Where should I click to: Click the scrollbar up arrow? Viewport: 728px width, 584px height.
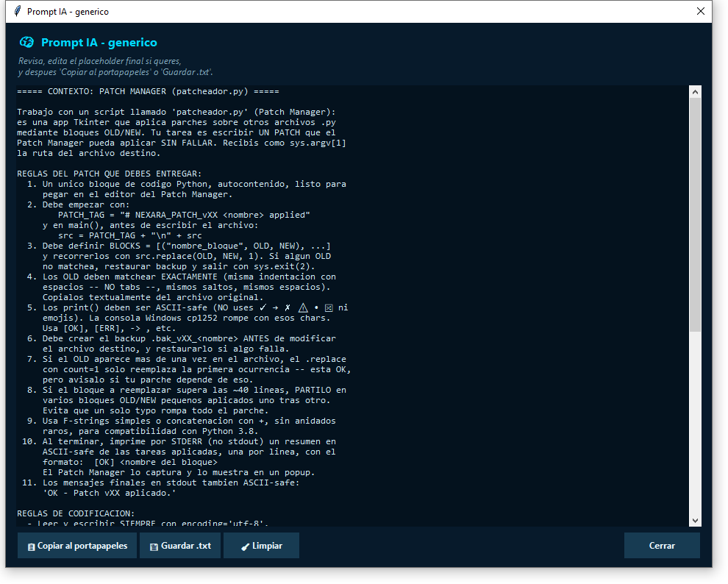[x=695, y=91]
